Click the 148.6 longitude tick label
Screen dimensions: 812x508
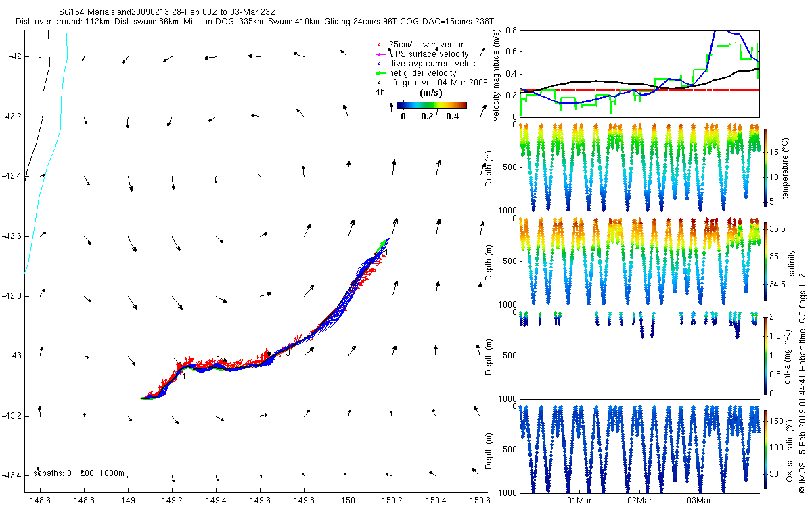[x=41, y=501]
